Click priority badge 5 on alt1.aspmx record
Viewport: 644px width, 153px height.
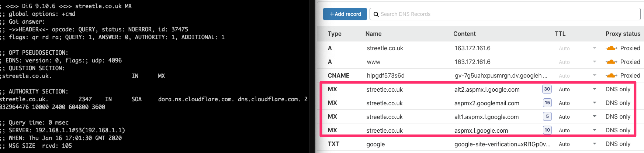tap(547, 116)
